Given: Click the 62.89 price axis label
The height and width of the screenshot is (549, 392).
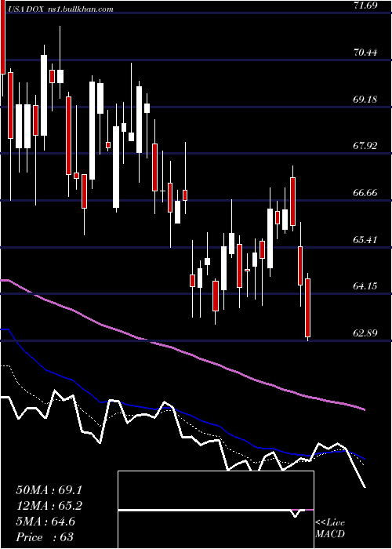Looking at the screenshot, I should click(365, 333).
